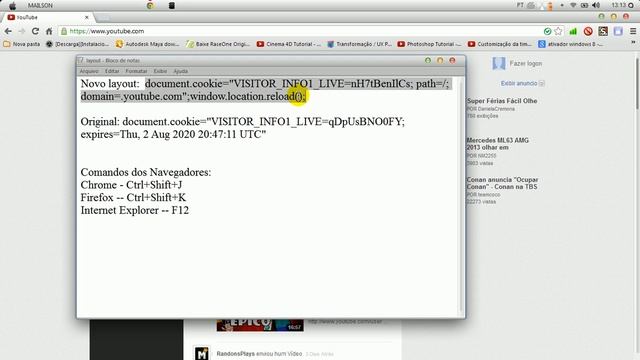Open the Wi-Fi status icon

pos(573,5)
